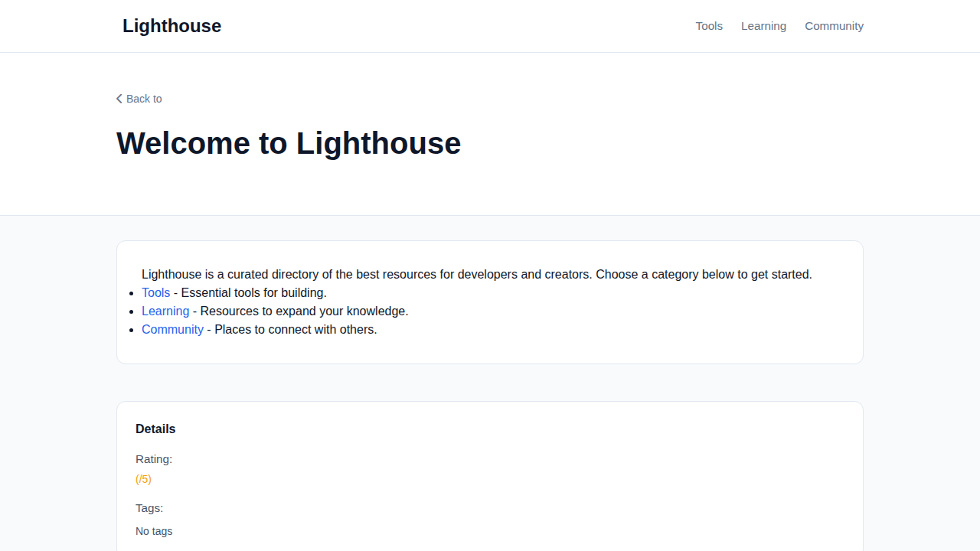
Task: Open Community from the top navigation
Action: point(834,25)
